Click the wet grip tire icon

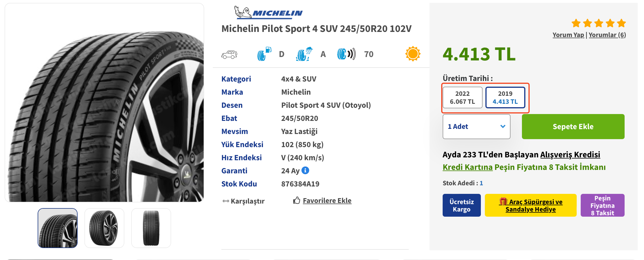point(304,54)
